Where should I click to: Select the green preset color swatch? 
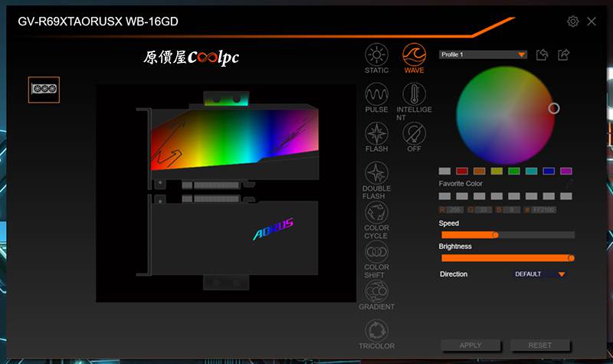pyautogui.click(x=514, y=171)
